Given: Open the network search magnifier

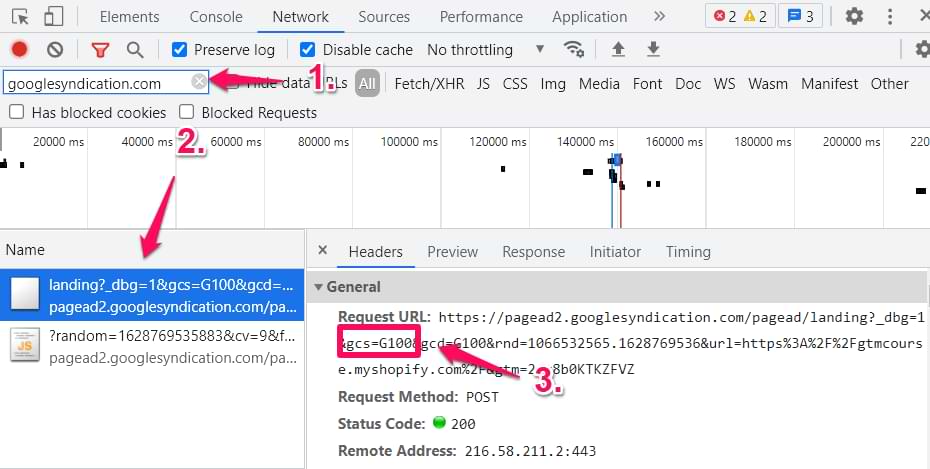Looking at the screenshot, I should [134, 50].
